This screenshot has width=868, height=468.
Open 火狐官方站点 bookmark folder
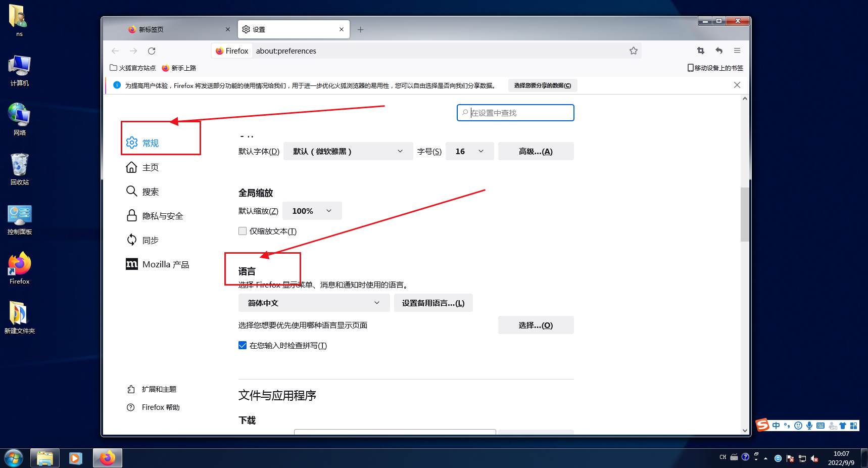[x=132, y=68]
